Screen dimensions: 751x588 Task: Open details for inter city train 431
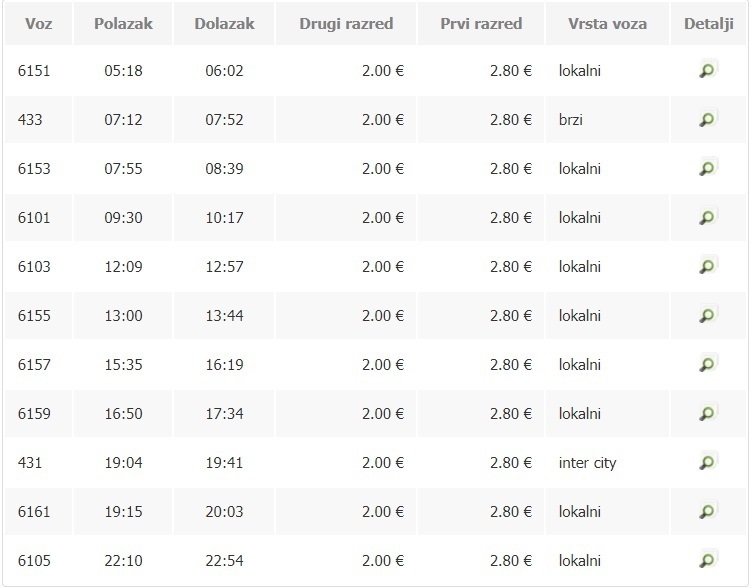(x=708, y=462)
